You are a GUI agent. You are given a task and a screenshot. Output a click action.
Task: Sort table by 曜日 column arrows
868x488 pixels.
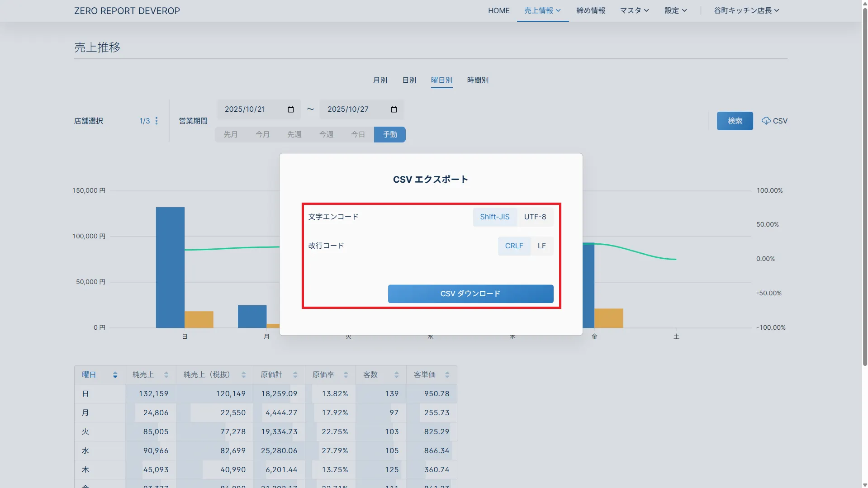click(115, 375)
